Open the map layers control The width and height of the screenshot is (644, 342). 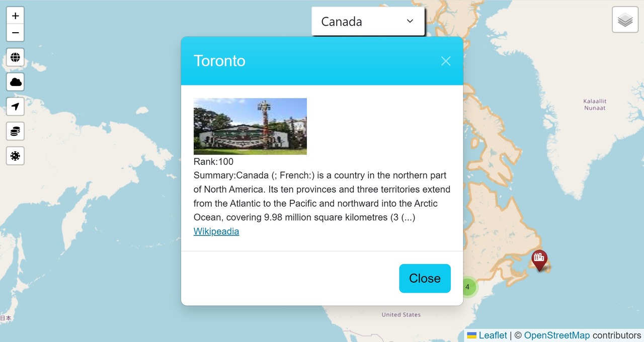[625, 20]
